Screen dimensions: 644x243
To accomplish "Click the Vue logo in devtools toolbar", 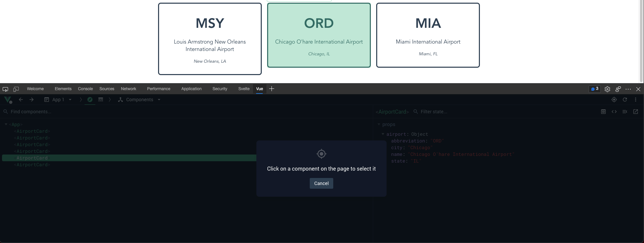I will (x=8, y=100).
